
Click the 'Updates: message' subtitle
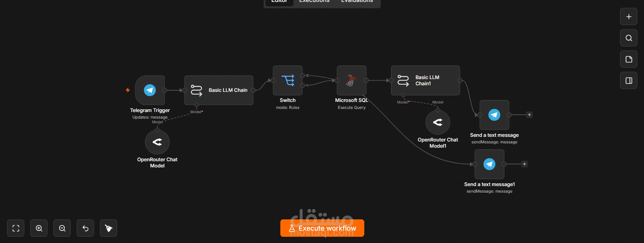point(150,117)
